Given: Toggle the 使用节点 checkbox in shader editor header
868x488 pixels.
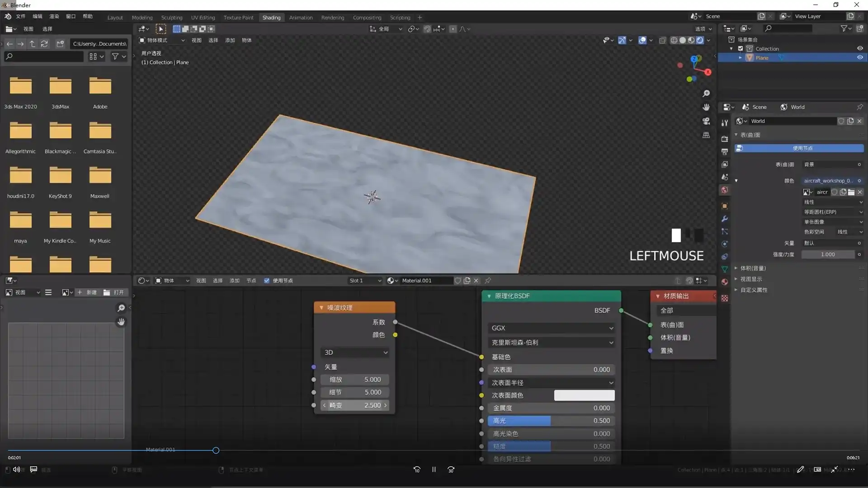Looking at the screenshot, I should point(266,280).
